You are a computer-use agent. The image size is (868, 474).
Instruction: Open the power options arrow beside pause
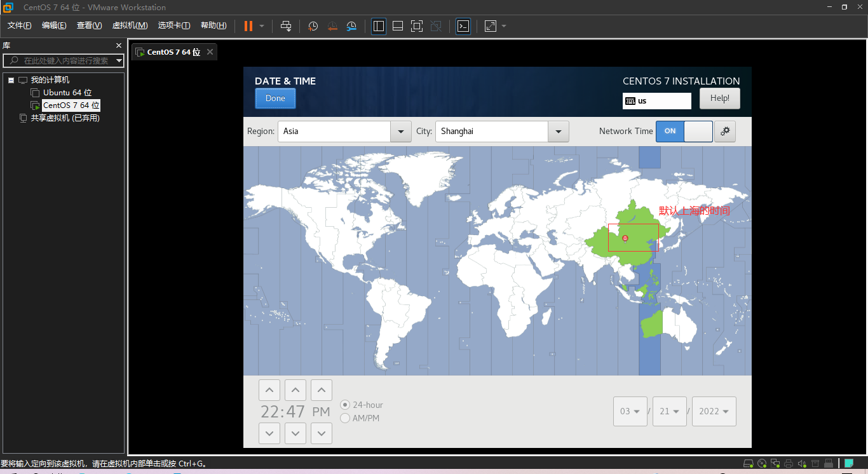[x=261, y=26]
